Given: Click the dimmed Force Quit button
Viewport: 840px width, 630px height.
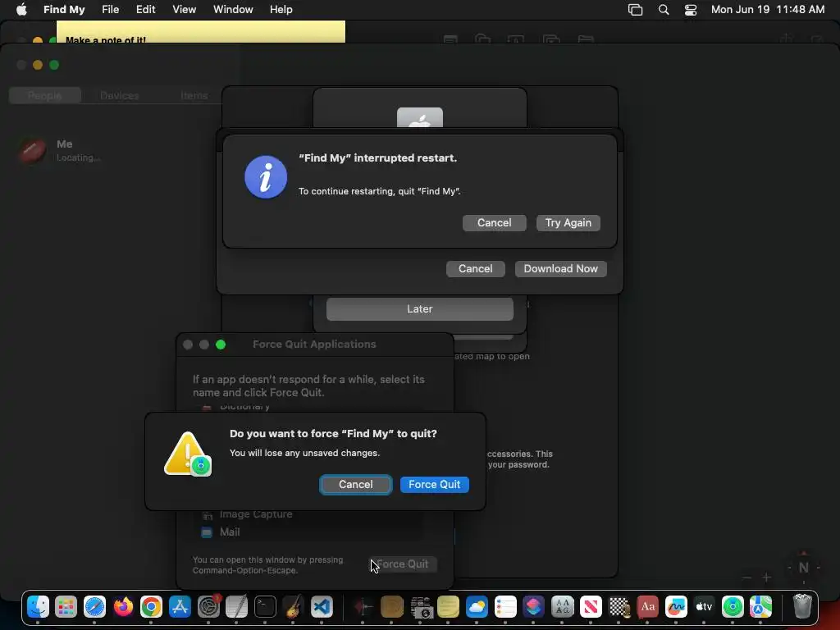Looking at the screenshot, I should pyautogui.click(x=402, y=564).
